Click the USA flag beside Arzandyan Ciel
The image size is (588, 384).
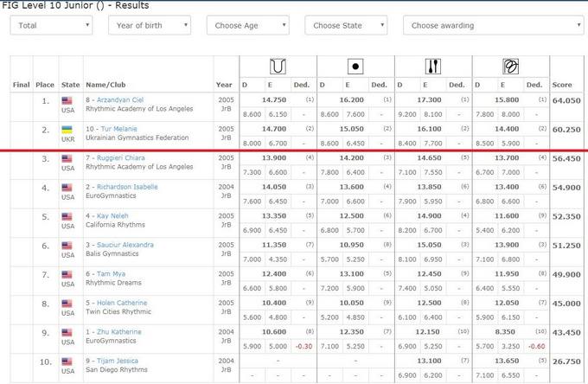click(67, 100)
